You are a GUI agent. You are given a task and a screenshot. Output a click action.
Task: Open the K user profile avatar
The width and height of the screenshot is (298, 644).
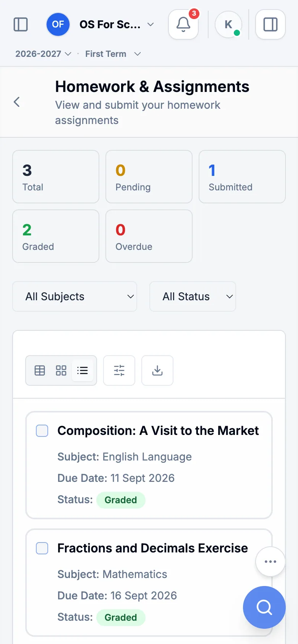point(228,24)
